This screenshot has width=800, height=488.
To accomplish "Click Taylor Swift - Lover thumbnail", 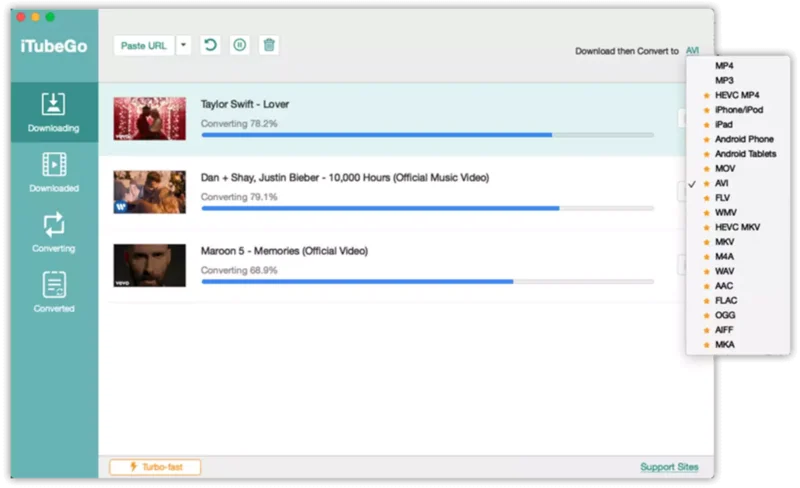I will (149, 118).
